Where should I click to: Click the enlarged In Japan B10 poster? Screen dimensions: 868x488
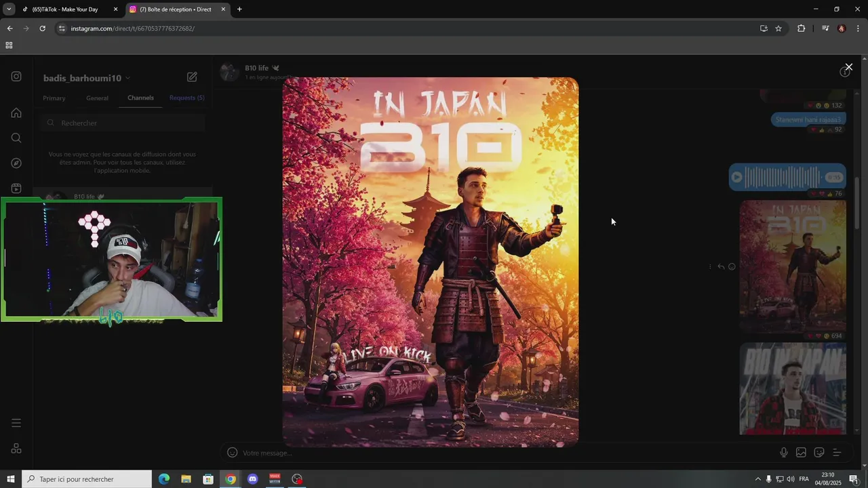click(431, 262)
